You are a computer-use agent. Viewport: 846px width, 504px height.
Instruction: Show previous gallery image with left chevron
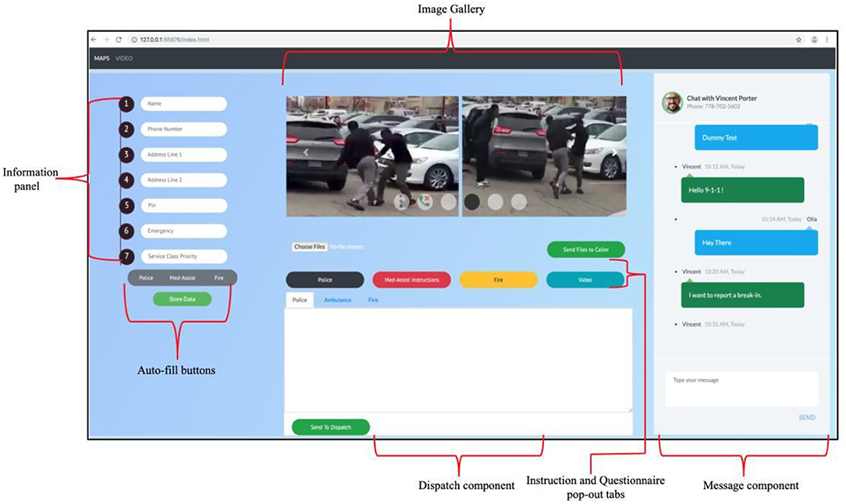306,153
